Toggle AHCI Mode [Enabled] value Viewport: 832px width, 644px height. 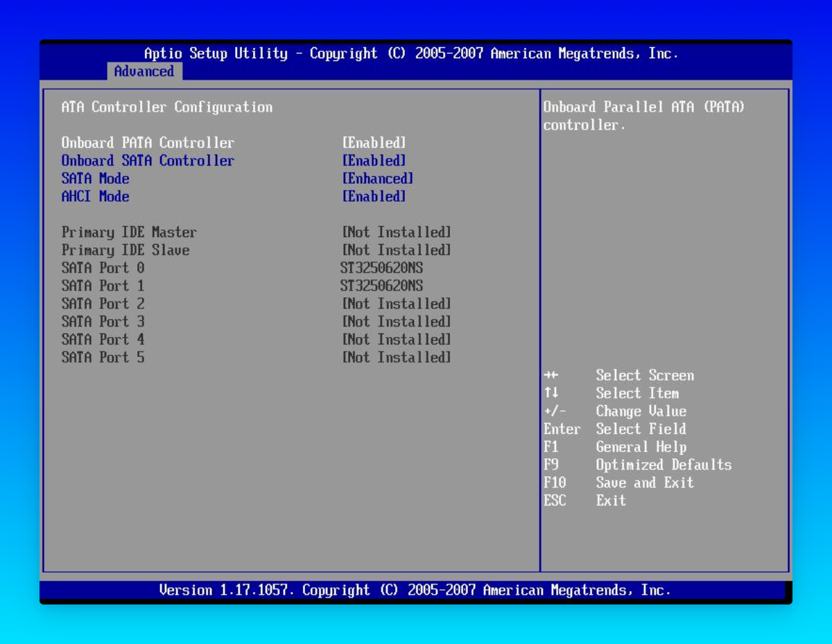pyautogui.click(x=374, y=196)
